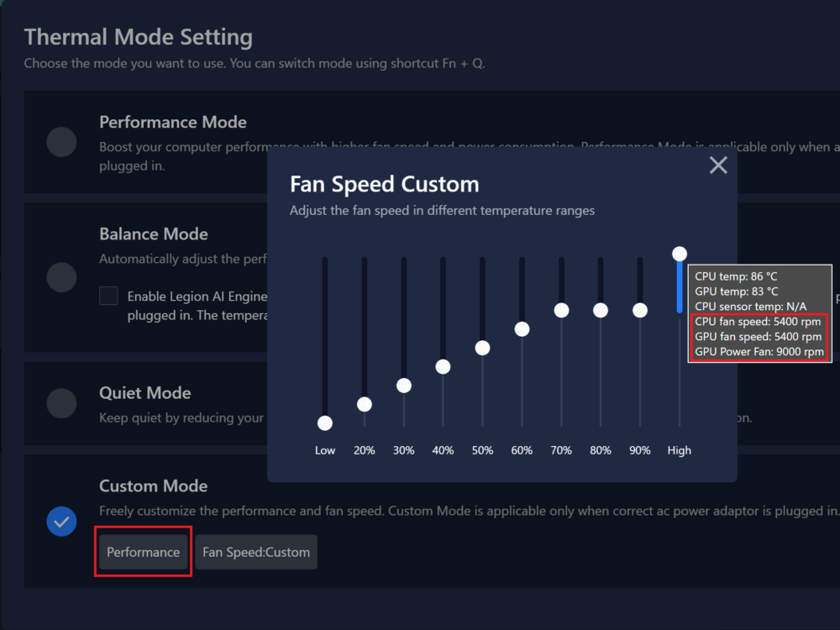The image size is (840, 630).
Task: Click the 70% fan speed slider handle
Action: 561,310
